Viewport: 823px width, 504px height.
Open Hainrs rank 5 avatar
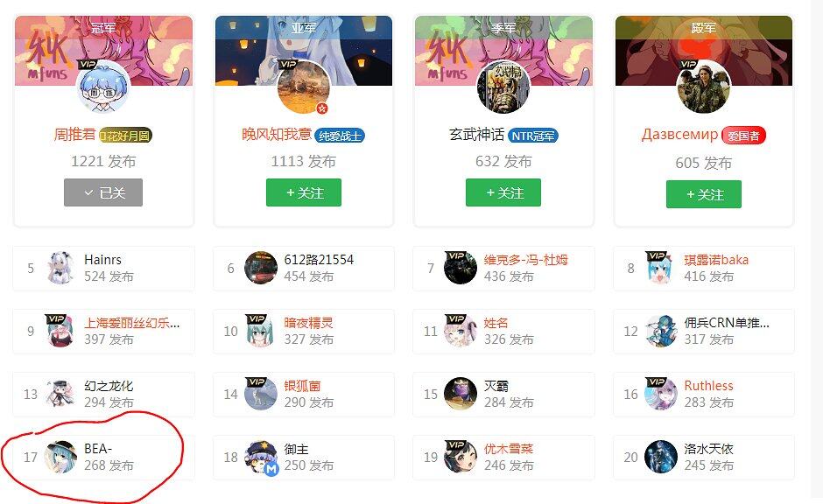pos(61,268)
